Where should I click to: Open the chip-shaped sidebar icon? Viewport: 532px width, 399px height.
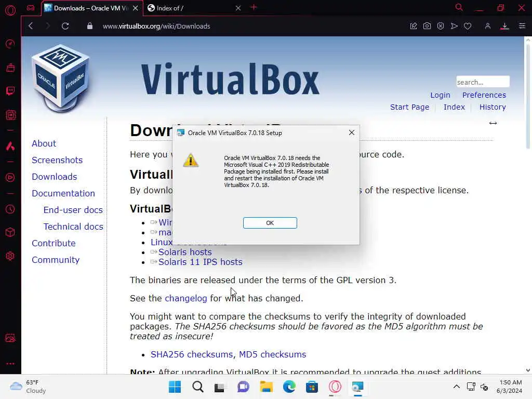click(10, 115)
